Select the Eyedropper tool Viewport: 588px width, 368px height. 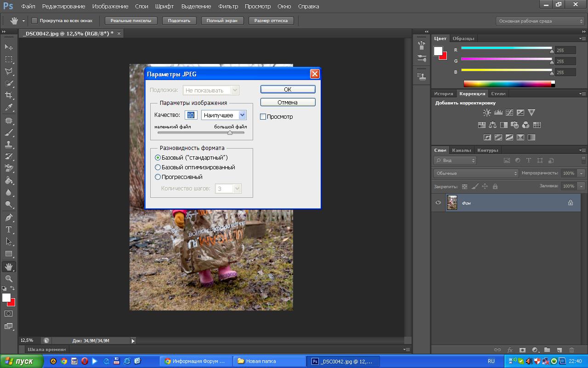(x=9, y=108)
